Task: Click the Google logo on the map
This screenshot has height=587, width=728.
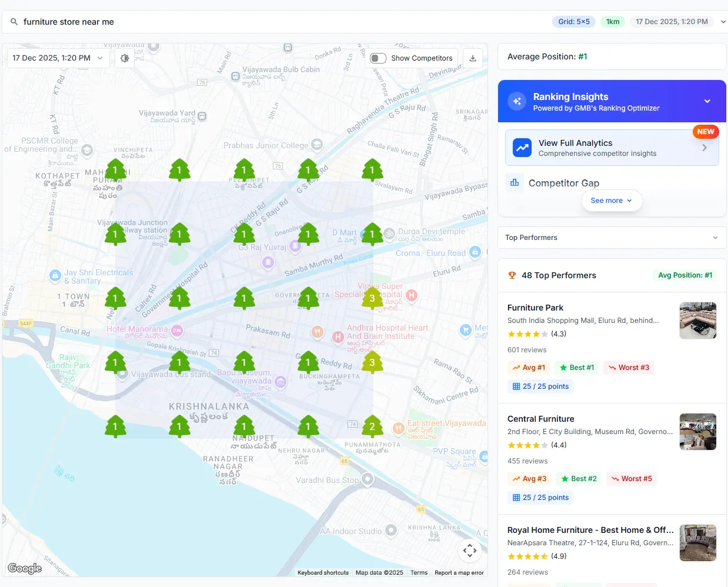Action: tap(24, 568)
